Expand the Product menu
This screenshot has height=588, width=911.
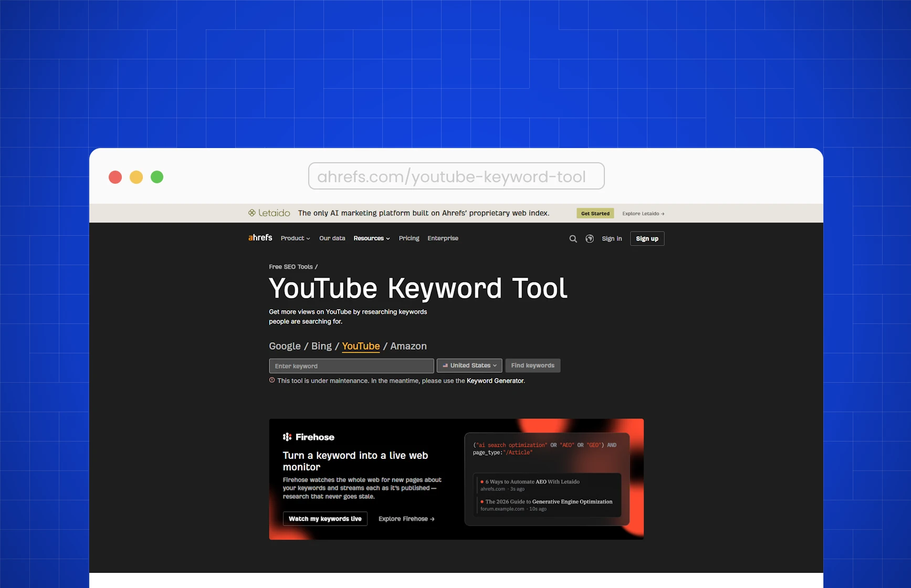[295, 238]
